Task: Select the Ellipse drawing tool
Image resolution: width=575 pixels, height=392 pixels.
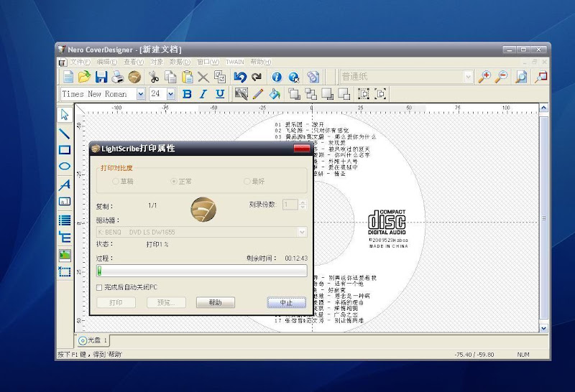Action: click(65, 167)
